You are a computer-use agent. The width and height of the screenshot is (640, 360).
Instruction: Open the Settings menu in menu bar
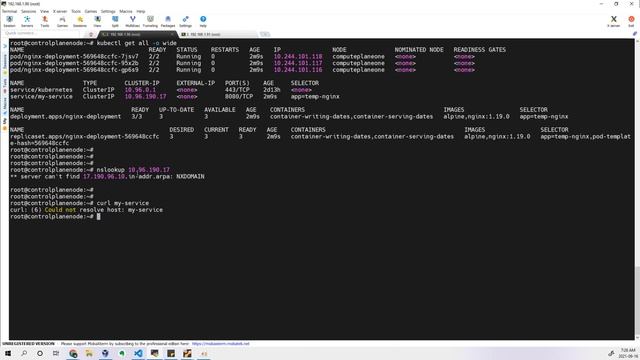pos(108,11)
